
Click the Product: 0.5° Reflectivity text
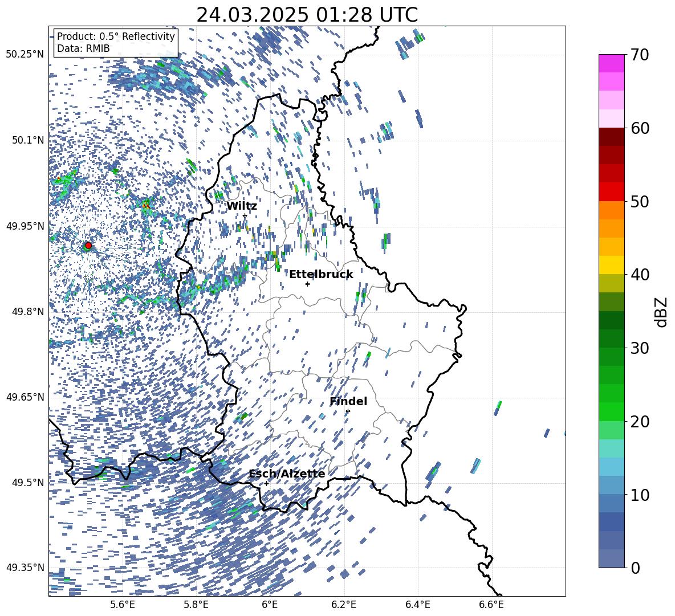116,36
